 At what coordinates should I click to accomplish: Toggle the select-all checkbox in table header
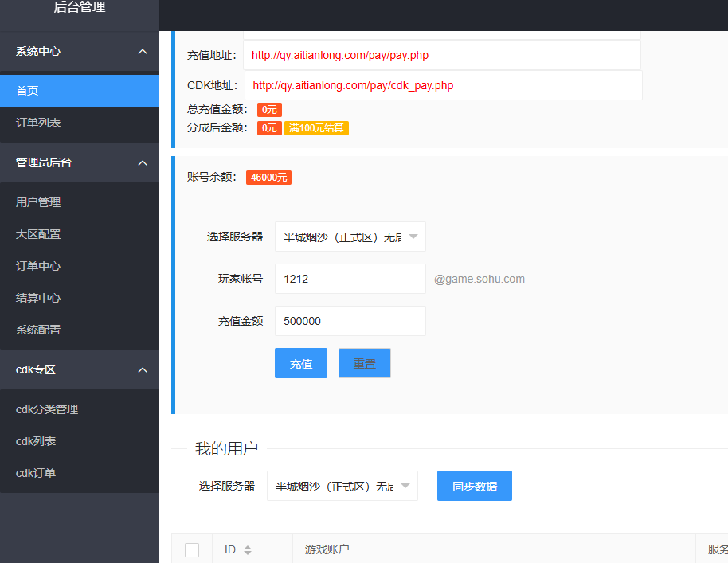point(192,549)
